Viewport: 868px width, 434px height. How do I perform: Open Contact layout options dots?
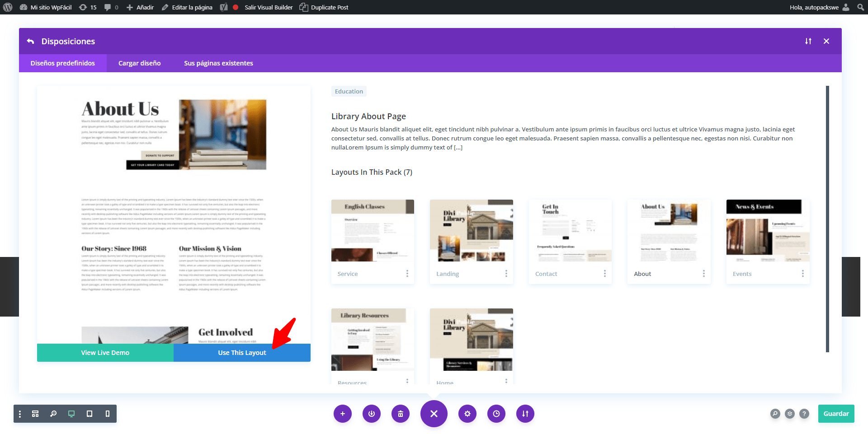click(x=605, y=274)
